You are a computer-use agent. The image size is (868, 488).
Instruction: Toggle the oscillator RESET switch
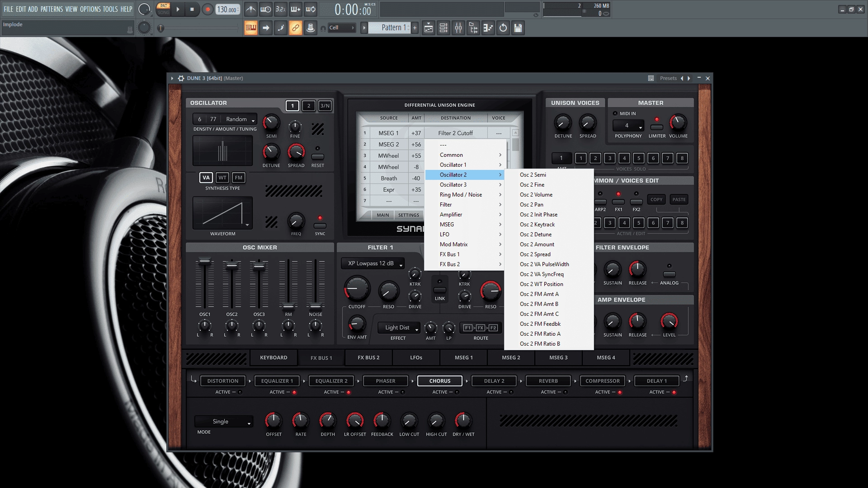pyautogui.click(x=318, y=157)
